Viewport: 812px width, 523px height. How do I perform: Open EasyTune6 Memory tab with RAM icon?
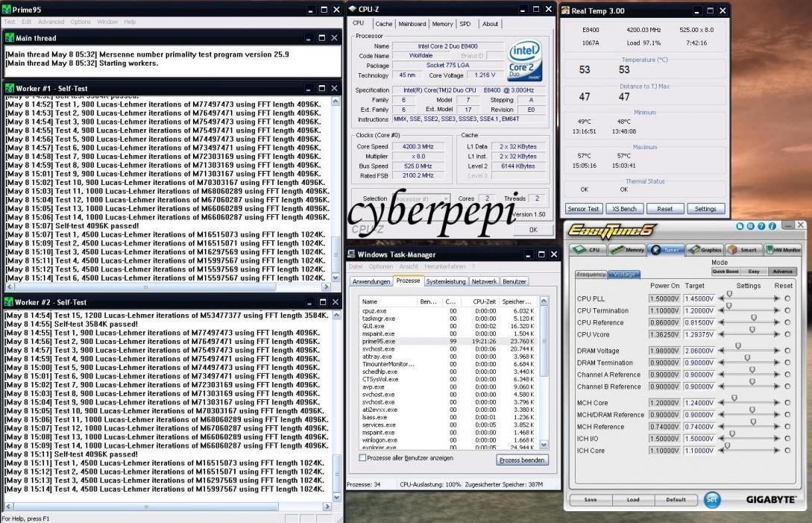coord(627,250)
